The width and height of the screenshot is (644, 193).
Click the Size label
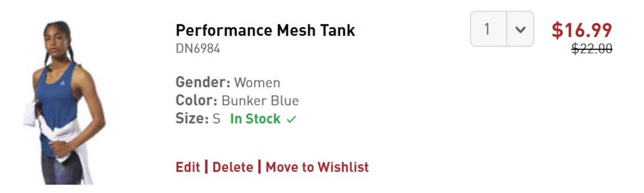tap(192, 119)
